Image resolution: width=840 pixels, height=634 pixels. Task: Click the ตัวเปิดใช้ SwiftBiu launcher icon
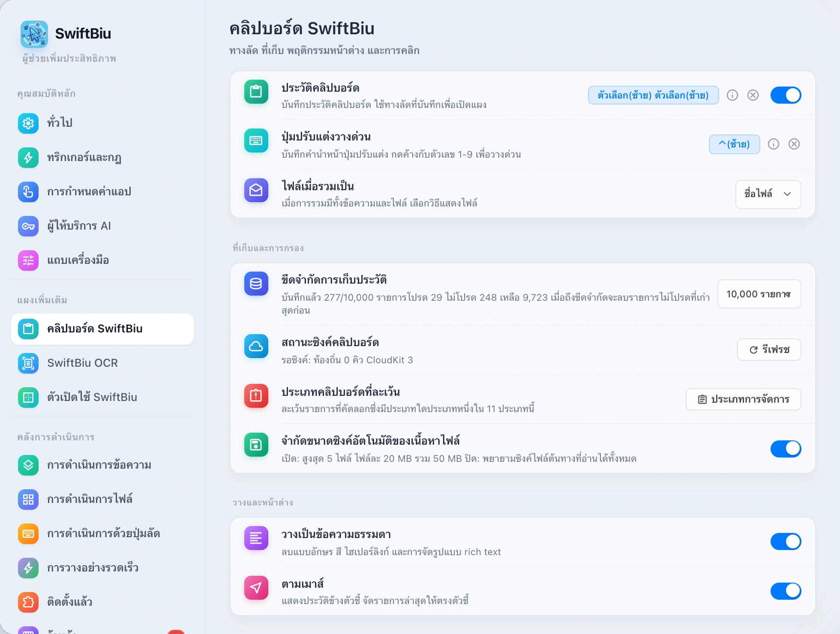(28, 398)
